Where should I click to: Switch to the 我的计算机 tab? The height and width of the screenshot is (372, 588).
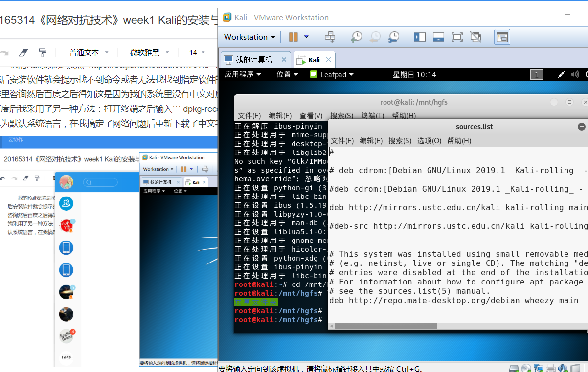[254, 59]
